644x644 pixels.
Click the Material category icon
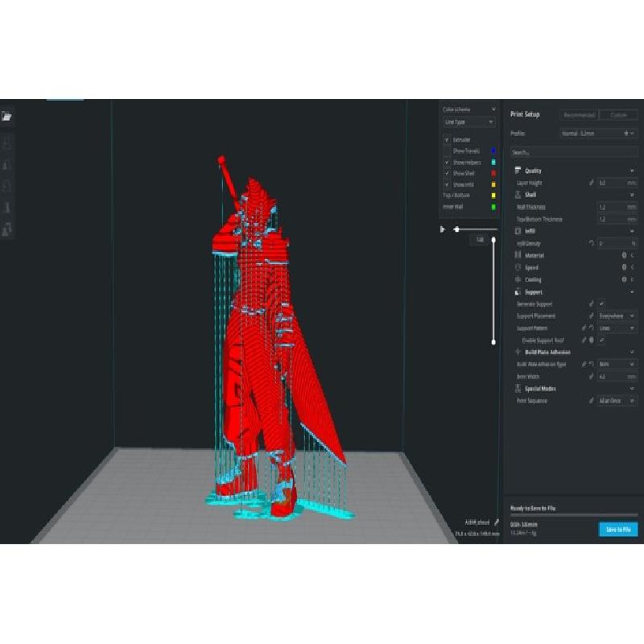click(518, 255)
